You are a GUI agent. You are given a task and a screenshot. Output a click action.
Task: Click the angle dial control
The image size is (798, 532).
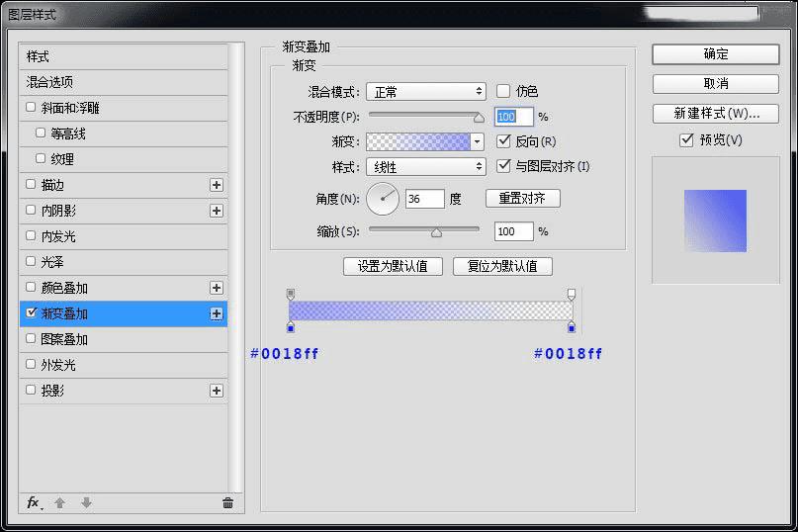tap(383, 199)
